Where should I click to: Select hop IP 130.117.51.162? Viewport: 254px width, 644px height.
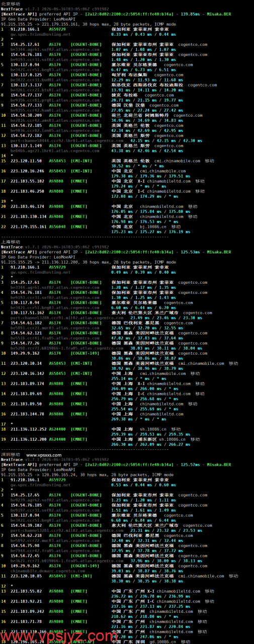[x=27, y=312]
